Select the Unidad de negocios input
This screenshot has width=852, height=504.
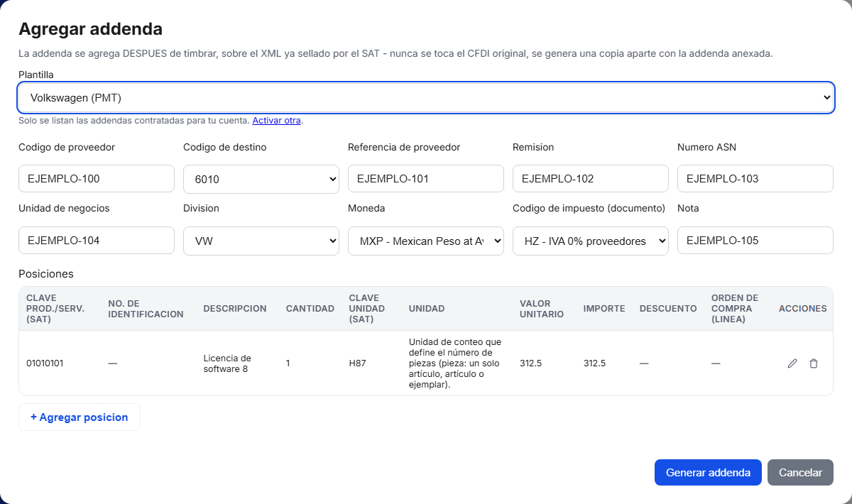point(97,240)
